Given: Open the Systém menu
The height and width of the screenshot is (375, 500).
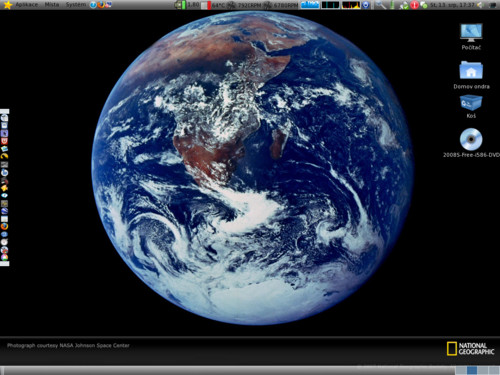Looking at the screenshot, I should 75,5.
